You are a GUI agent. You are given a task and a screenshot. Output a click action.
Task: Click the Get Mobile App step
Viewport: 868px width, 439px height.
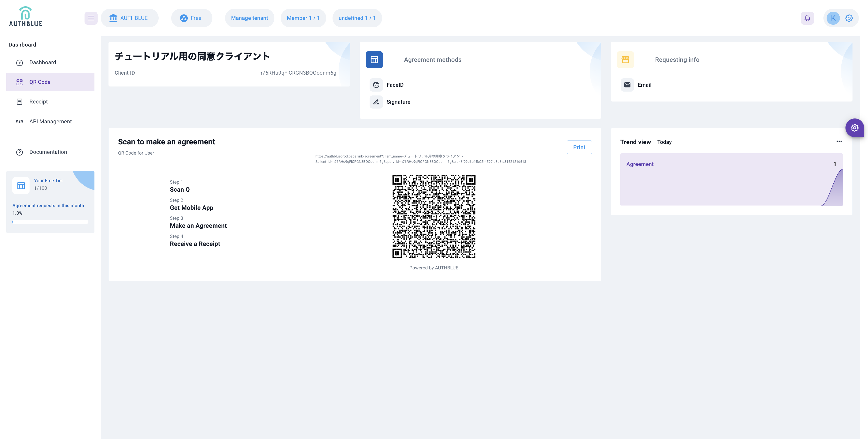[191, 208]
